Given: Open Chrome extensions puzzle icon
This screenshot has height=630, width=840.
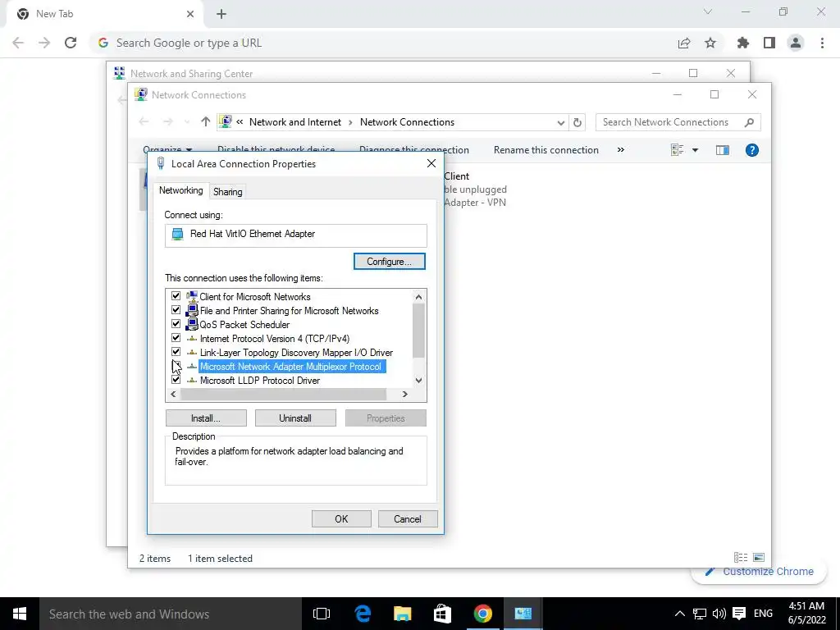Looking at the screenshot, I should pos(743,43).
